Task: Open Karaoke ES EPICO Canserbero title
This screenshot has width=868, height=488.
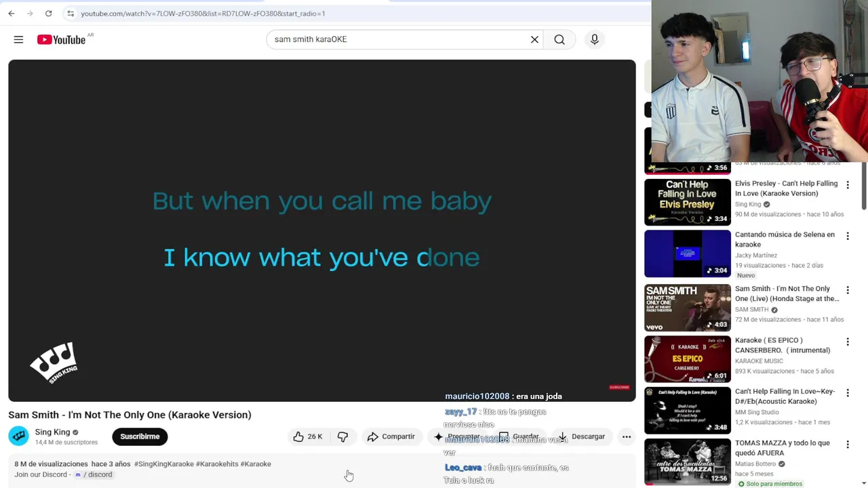Action: pyautogui.click(x=783, y=345)
